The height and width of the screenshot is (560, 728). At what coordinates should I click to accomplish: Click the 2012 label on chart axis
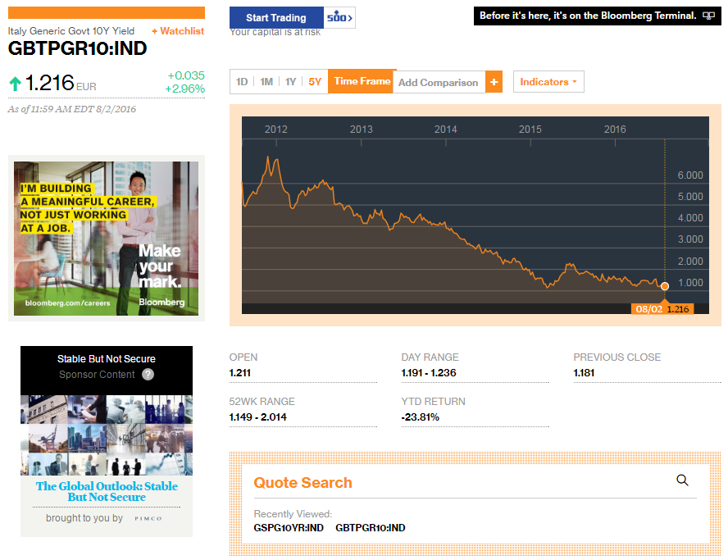pos(275,129)
